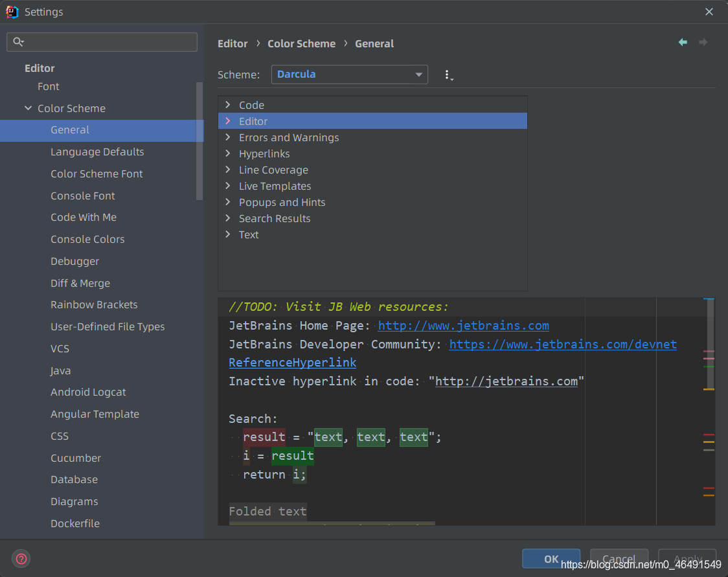Click the 'Search:' preview line
The image size is (728, 577).
tap(253, 419)
